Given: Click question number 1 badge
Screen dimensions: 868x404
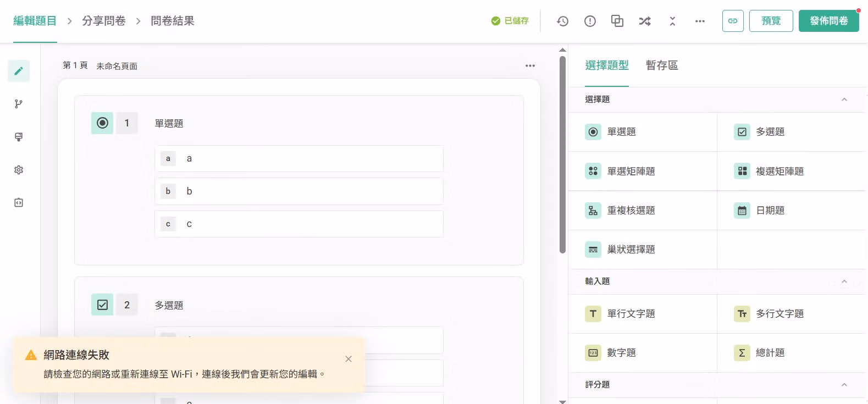Looking at the screenshot, I should [127, 123].
